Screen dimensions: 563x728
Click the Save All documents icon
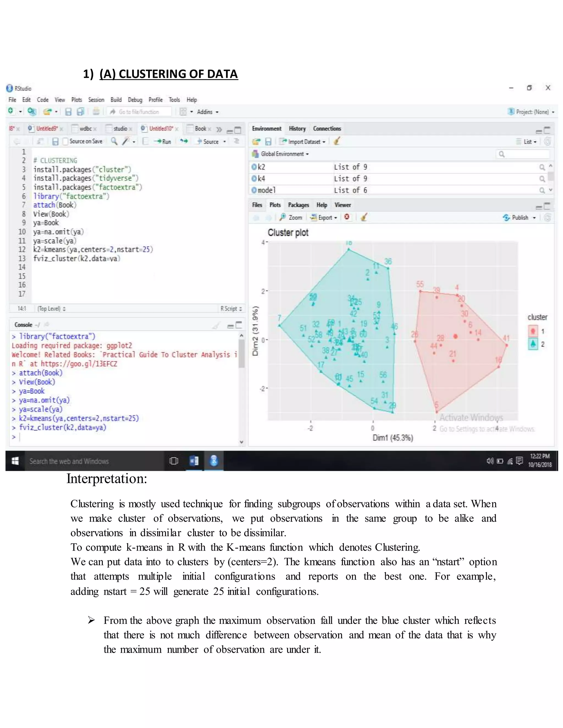pyautogui.click(x=80, y=112)
